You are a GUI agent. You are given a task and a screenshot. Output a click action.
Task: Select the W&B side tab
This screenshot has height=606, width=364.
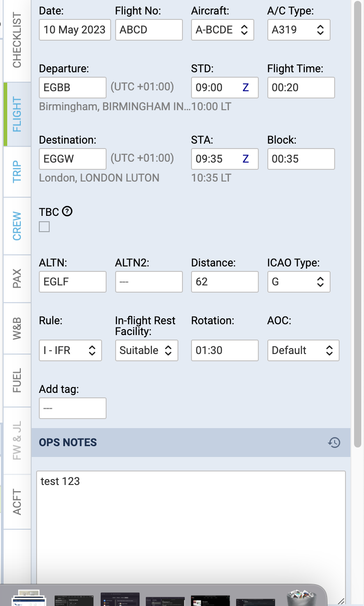[17, 328]
